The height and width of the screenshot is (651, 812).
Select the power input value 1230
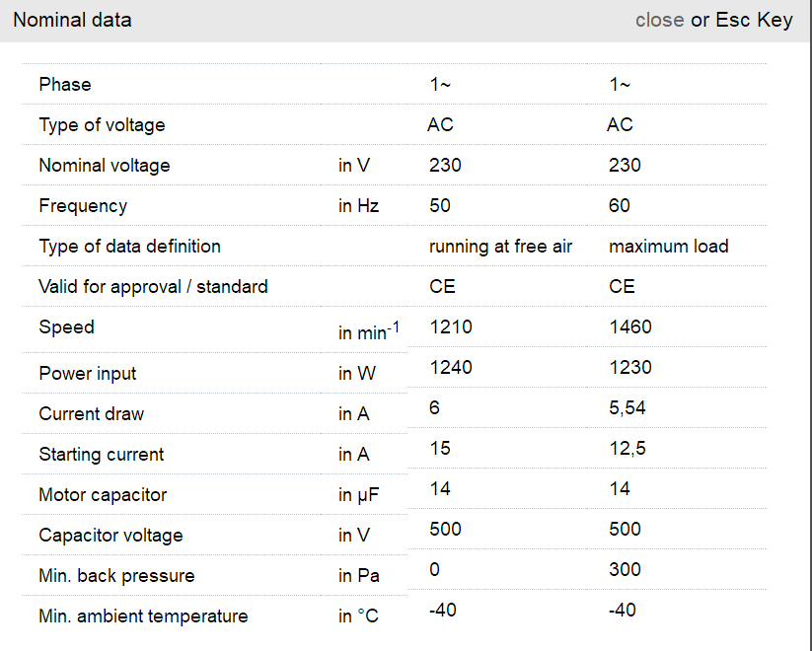(630, 367)
